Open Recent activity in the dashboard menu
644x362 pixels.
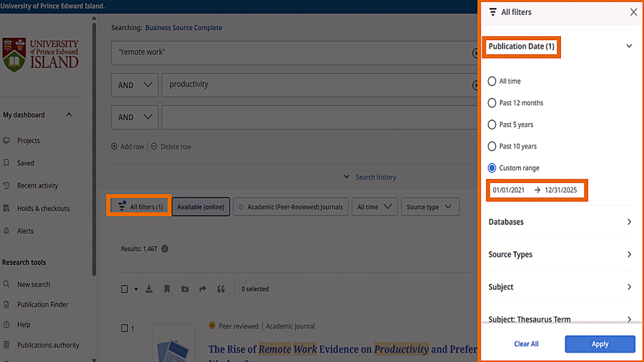37,186
